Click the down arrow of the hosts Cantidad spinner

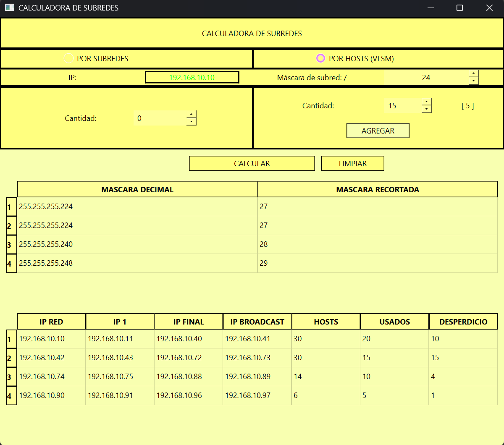427,109
